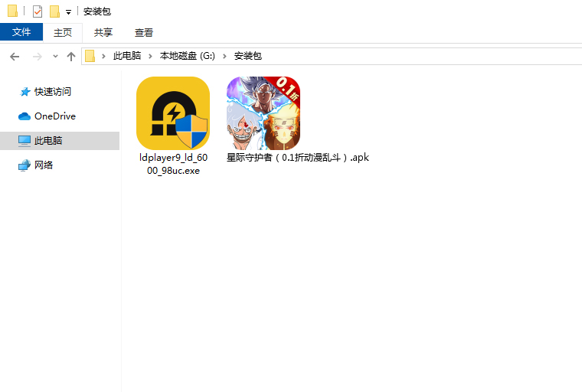Click the OneDrive cloud icon
The height and width of the screenshot is (392, 582).
pos(25,116)
